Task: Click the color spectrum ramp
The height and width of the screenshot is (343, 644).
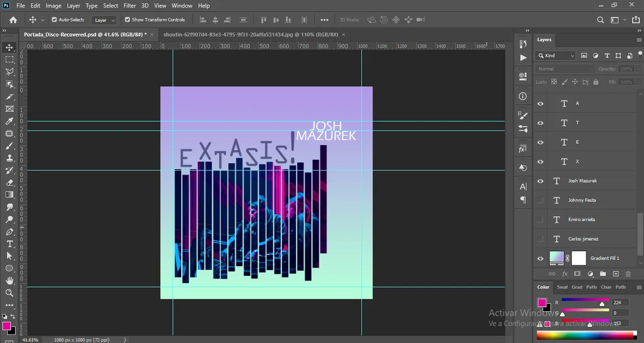Action: point(585,335)
